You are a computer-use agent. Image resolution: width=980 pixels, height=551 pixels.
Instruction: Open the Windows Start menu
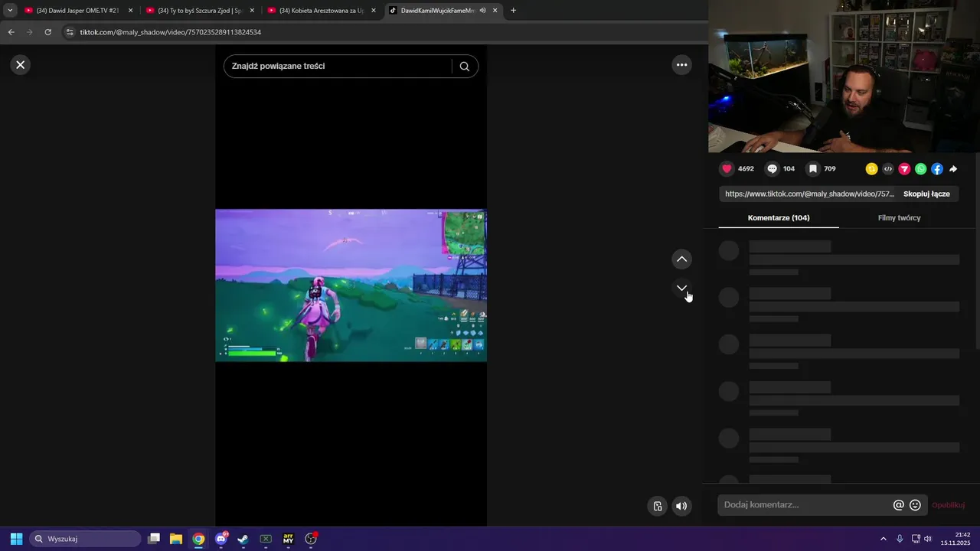[16, 539]
